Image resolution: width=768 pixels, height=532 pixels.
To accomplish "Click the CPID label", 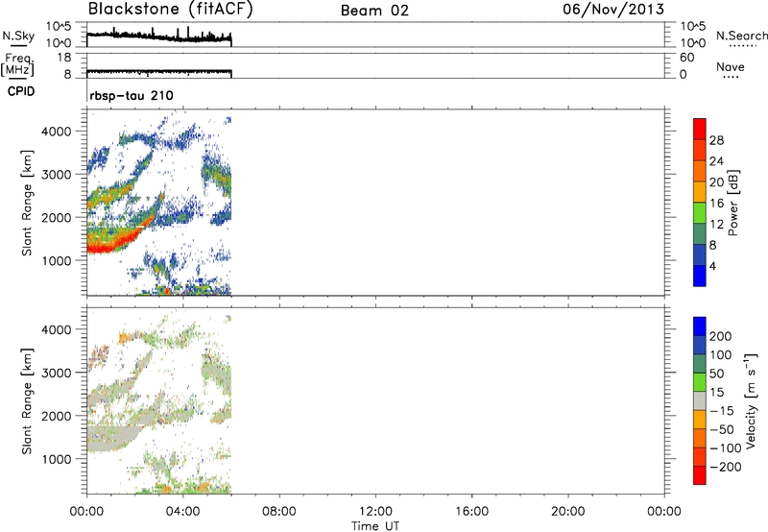I will 21,91.
